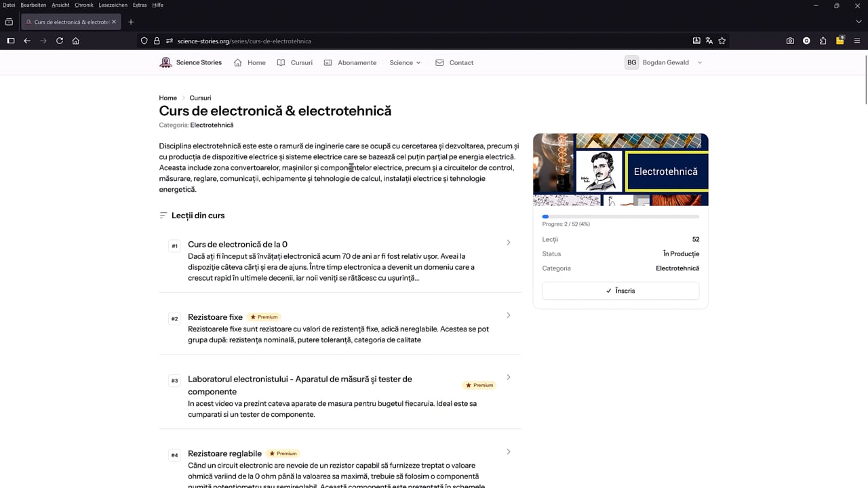The image size is (868, 488).
Task: Open the Extras menu
Action: (140, 5)
